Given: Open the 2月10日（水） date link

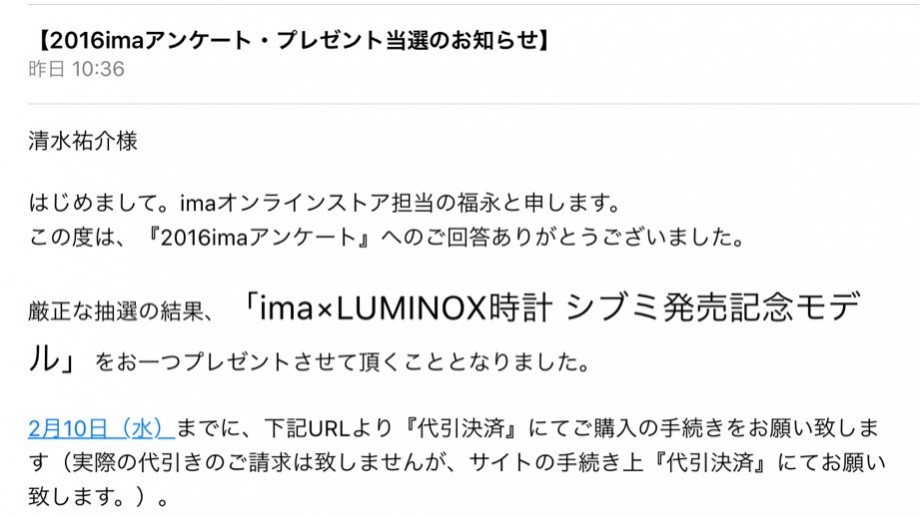Looking at the screenshot, I should (102, 428).
